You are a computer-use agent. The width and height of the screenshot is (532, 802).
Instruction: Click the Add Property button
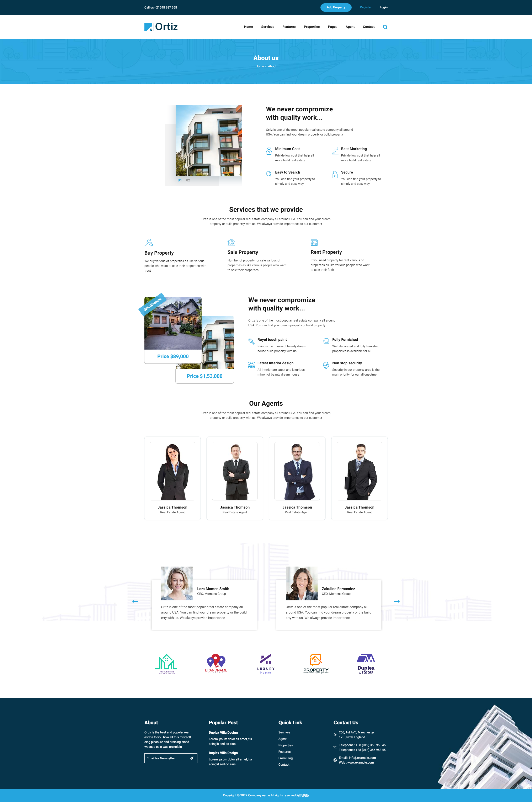click(x=335, y=7)
